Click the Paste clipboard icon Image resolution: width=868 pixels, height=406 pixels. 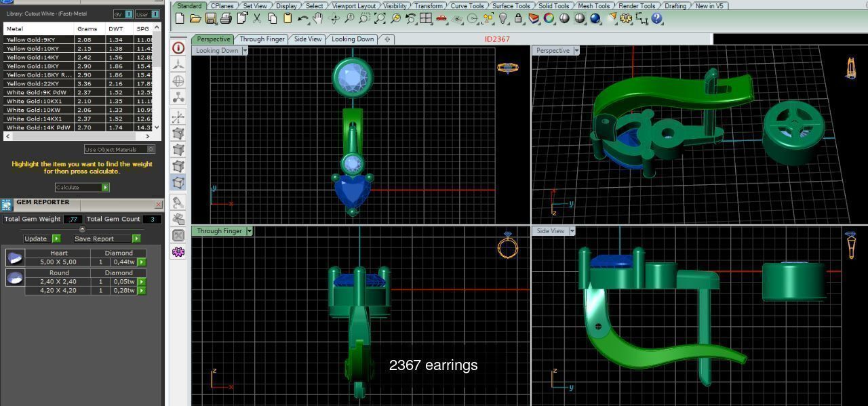tap(288, 18)
